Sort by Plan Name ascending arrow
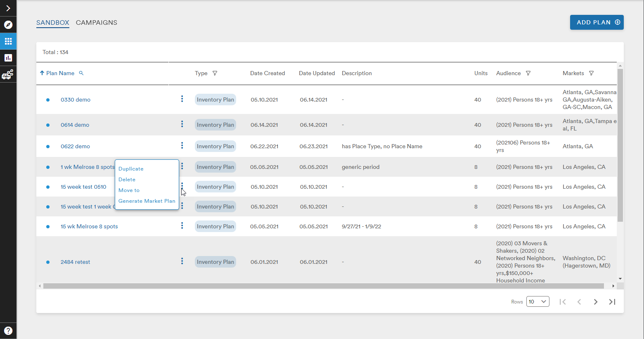Screen dimensions: 644x339 (42, 73)
